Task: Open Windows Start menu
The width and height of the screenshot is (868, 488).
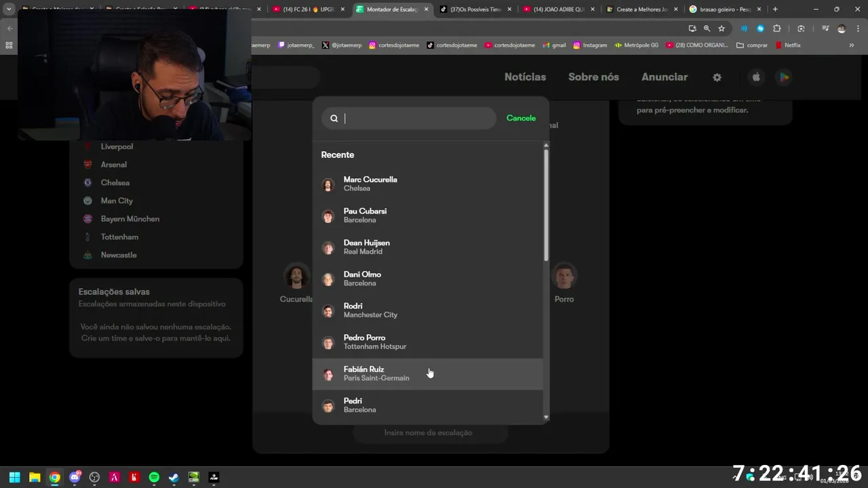Action: coord(14,477)
